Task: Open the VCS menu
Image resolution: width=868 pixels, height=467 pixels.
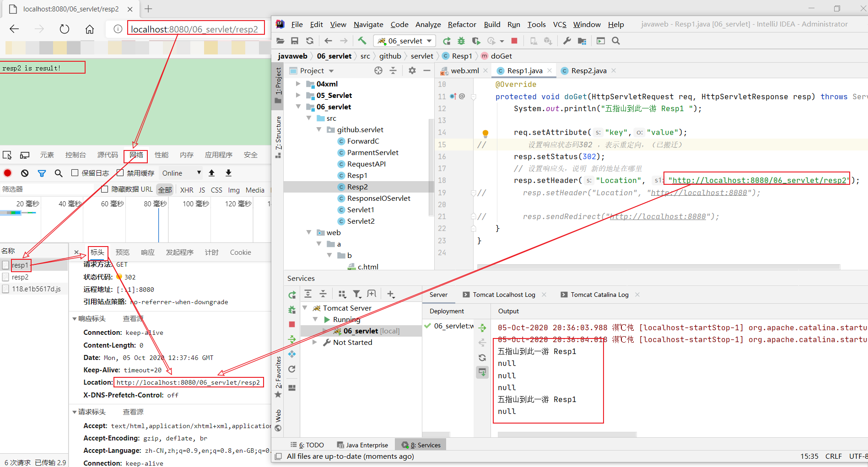Action: pos(560,24)
